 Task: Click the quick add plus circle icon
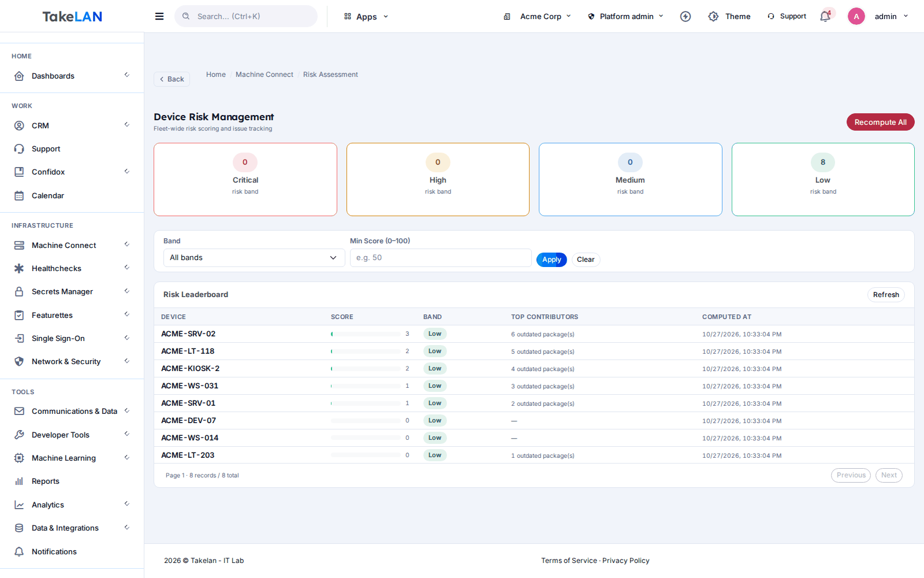tap(685, 16)
